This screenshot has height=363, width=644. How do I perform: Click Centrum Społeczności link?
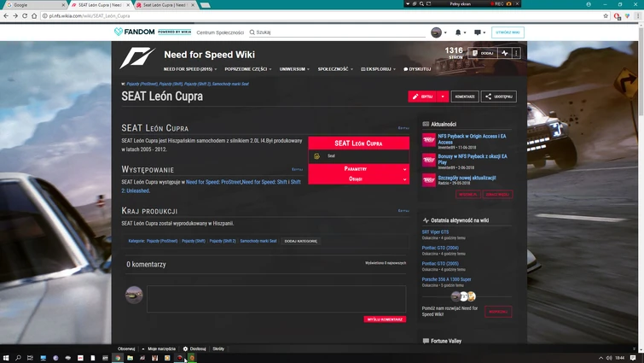point(220,32)
